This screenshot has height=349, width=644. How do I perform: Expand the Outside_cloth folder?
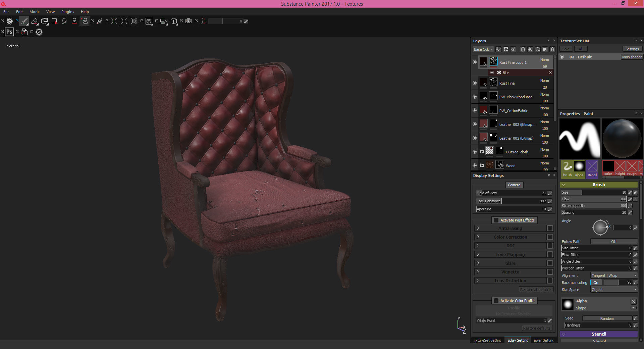coord(482,152)
